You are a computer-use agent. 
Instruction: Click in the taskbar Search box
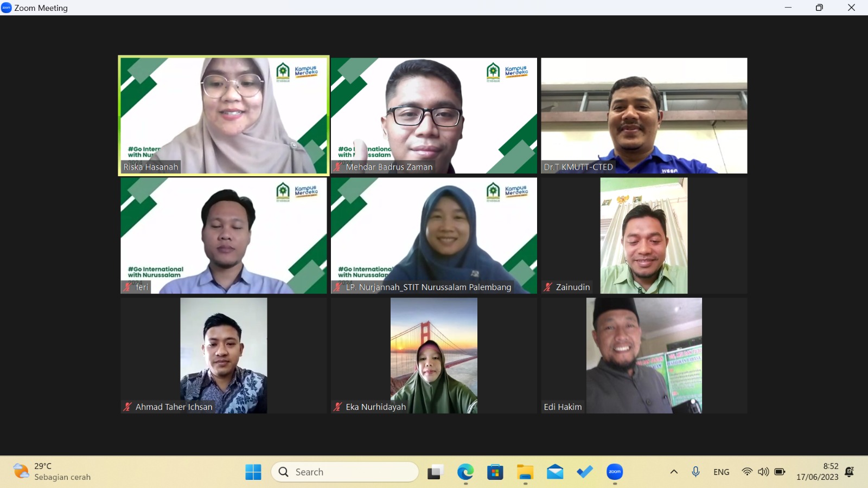(344, 472)
